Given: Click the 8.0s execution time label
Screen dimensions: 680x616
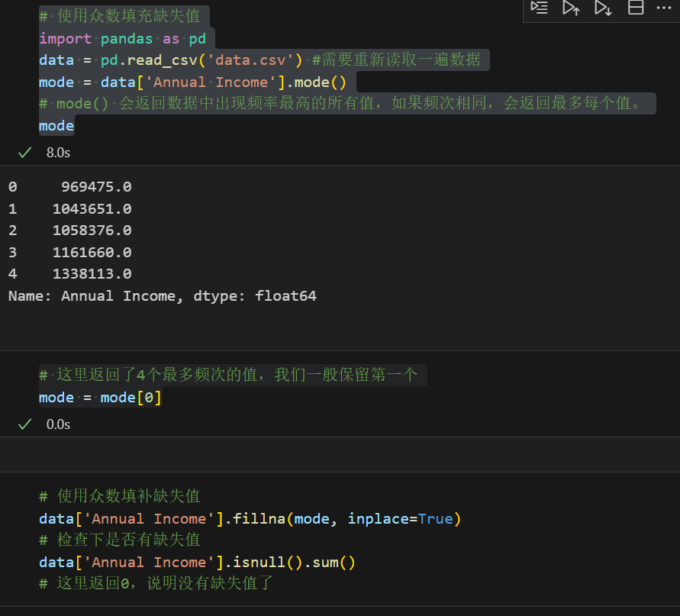Looking at the screenshot, I should point(58,152).
